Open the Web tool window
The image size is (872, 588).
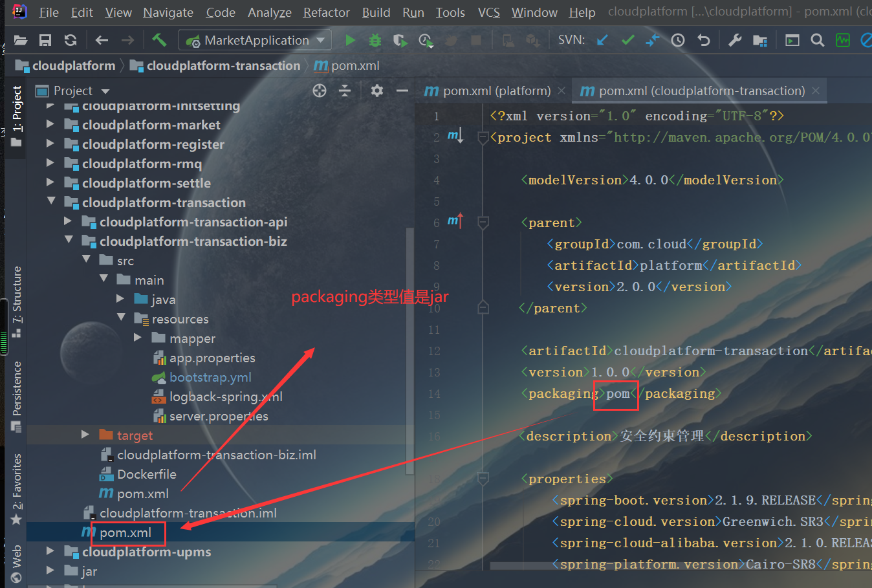(17, 564)
